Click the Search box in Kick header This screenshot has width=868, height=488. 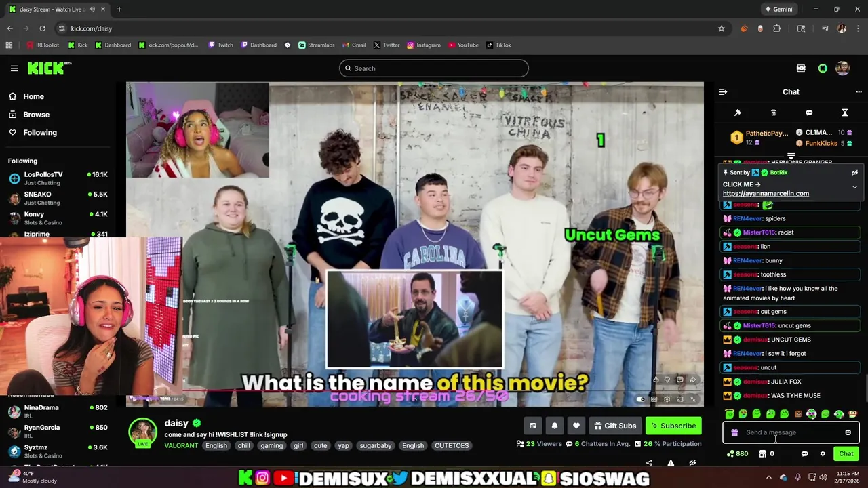434,68
